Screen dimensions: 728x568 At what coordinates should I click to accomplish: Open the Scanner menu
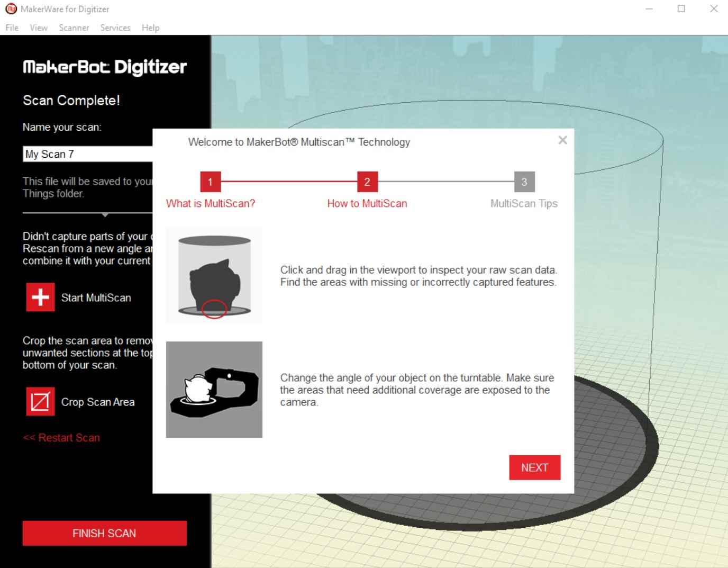coord(74,28)
